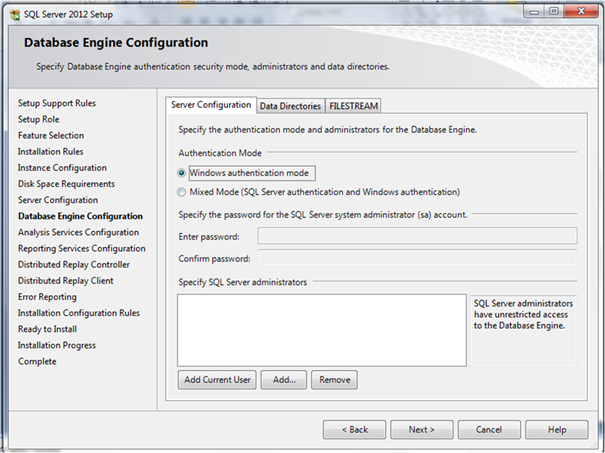
Task: Go back with the < Back button
Action: (355, 430)
